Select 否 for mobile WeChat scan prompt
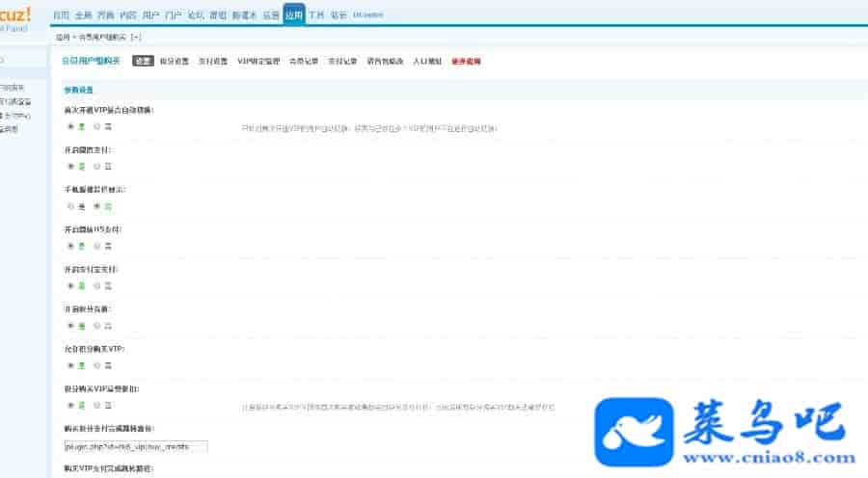This screenshot has height=478, width=868. 96,206
